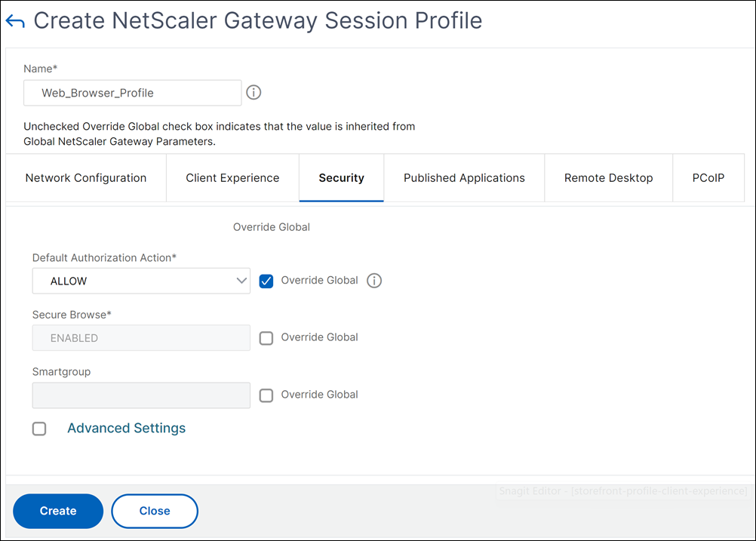Viewport: 756px width, 541px height.
Task: Focus the Name input field
Action: click(x=133, y=93)
